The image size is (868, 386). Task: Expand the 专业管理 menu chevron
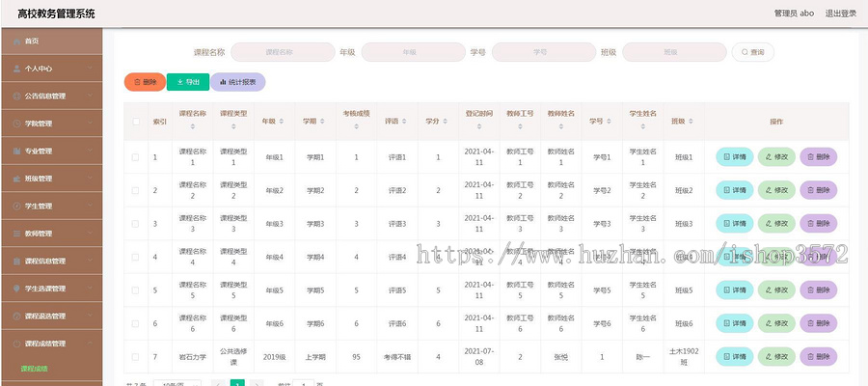coord(91,151)
